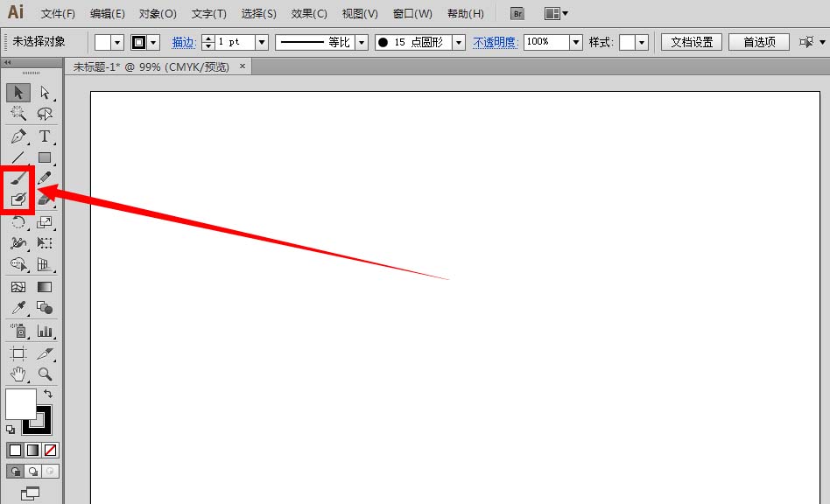Swap fill and stroke colors
The image size is (830, 504).
48,394
